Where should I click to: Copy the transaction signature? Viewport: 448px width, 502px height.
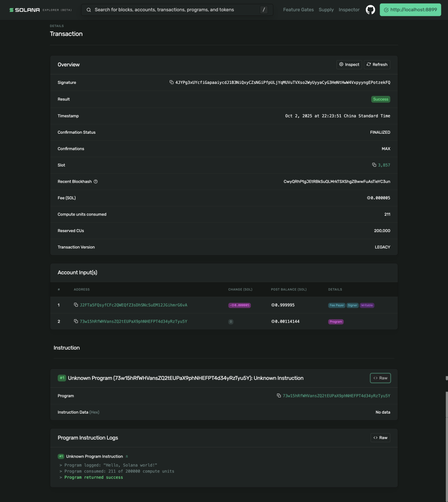click(x=171, y=83)
